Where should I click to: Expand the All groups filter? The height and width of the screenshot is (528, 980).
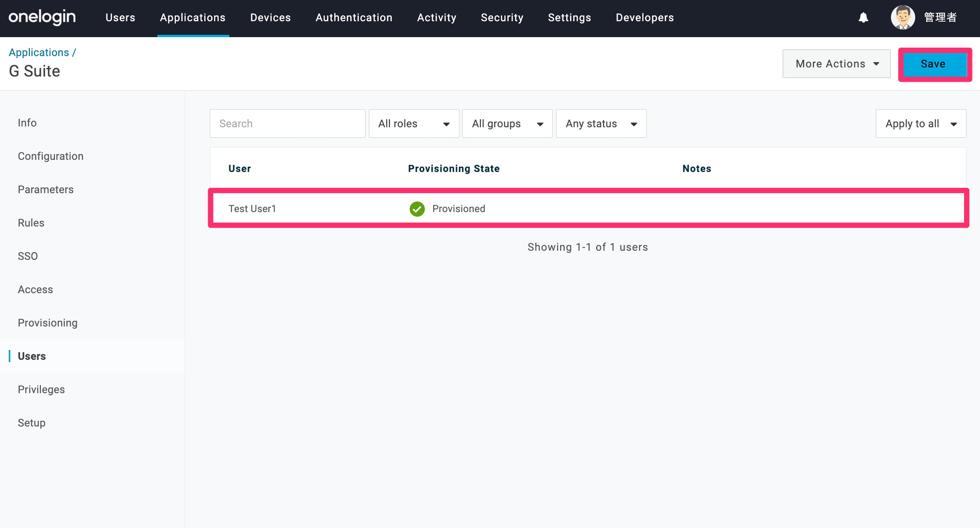coord(507,123)
